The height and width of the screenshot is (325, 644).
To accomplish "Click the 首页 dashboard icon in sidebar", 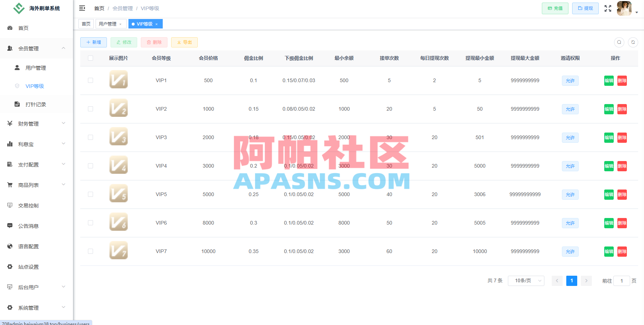I will 10,28.
